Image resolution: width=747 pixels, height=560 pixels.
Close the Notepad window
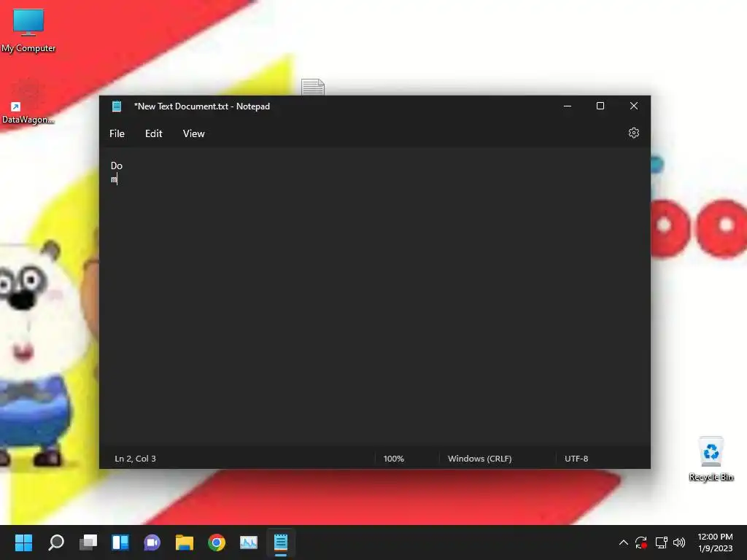pyautogui.click(x=634, y=106)
